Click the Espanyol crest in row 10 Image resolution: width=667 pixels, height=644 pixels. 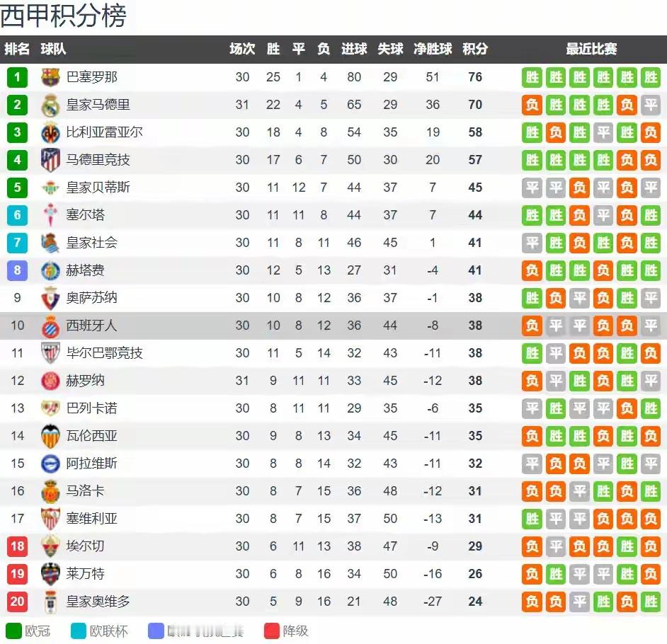[51, 326]
